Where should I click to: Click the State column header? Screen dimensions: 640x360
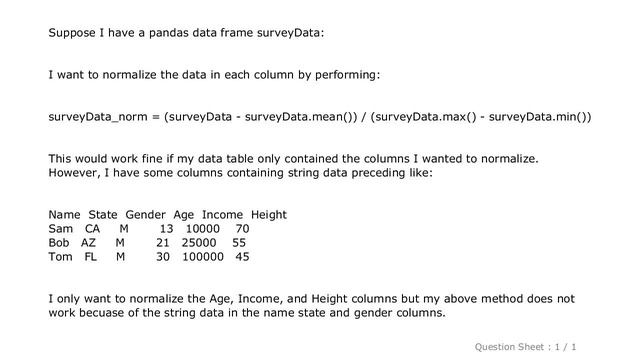coord(103,215)
